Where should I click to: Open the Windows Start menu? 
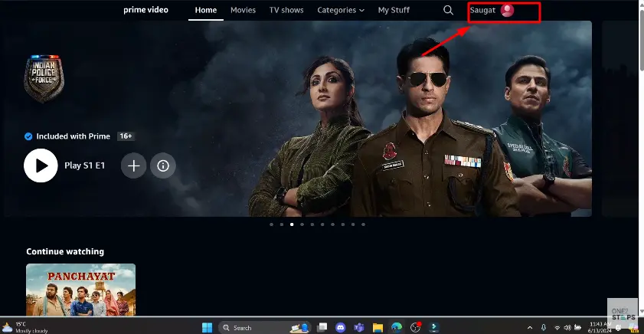coord(208,327)
